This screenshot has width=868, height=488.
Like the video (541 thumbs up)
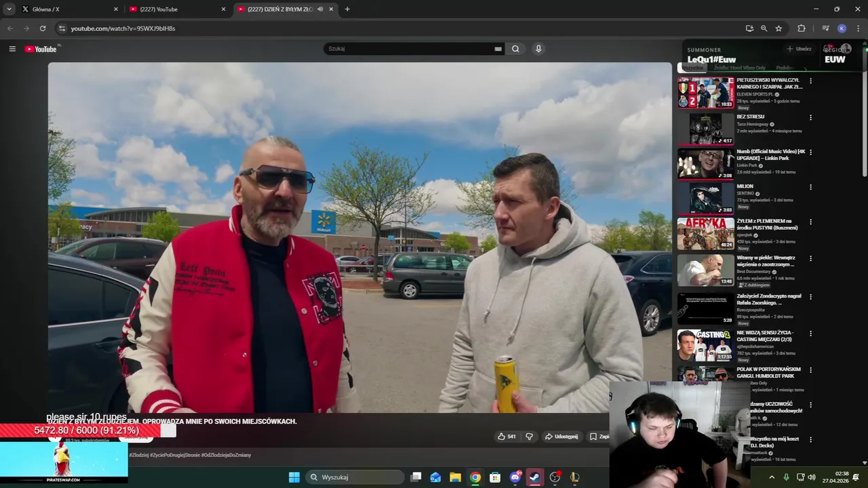pyautogui.click(x=507, y=436)
